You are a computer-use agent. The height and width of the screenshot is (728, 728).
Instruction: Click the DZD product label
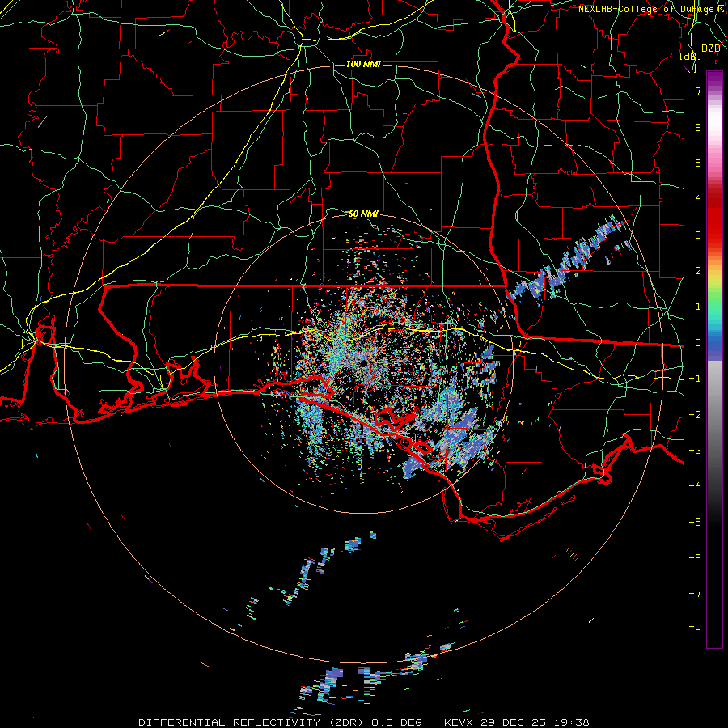coord(711,49)
